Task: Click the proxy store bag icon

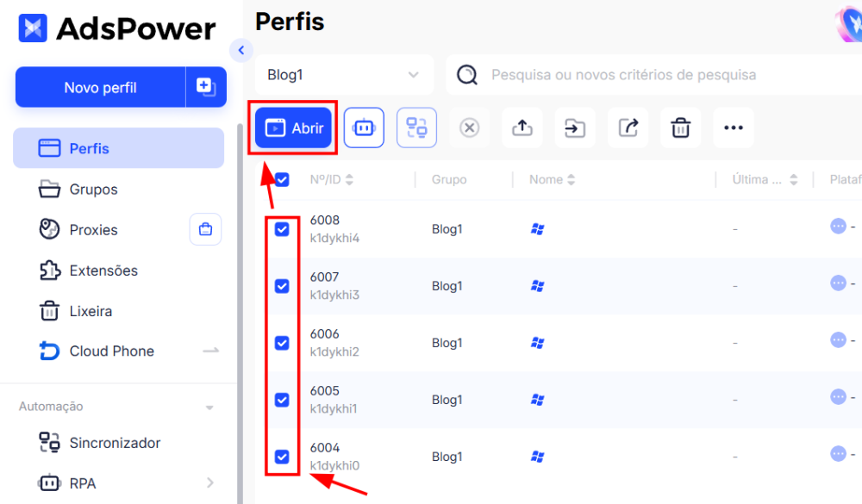Action: click(x=206, y=229)
